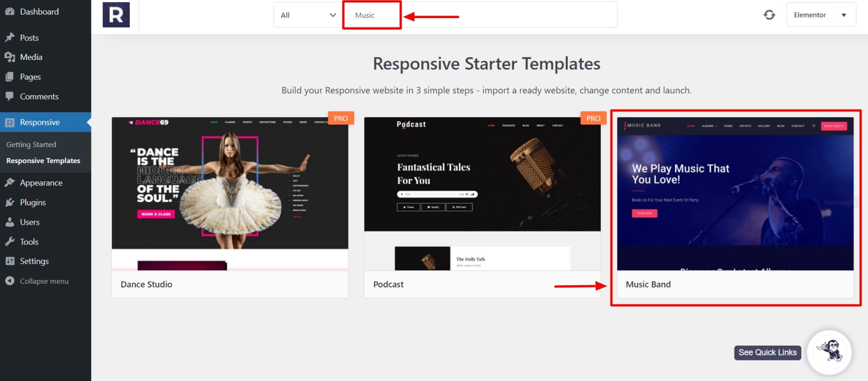Click the Tools wrench icon
This screenshot has height=381, width=868.
tap(10, 242)
